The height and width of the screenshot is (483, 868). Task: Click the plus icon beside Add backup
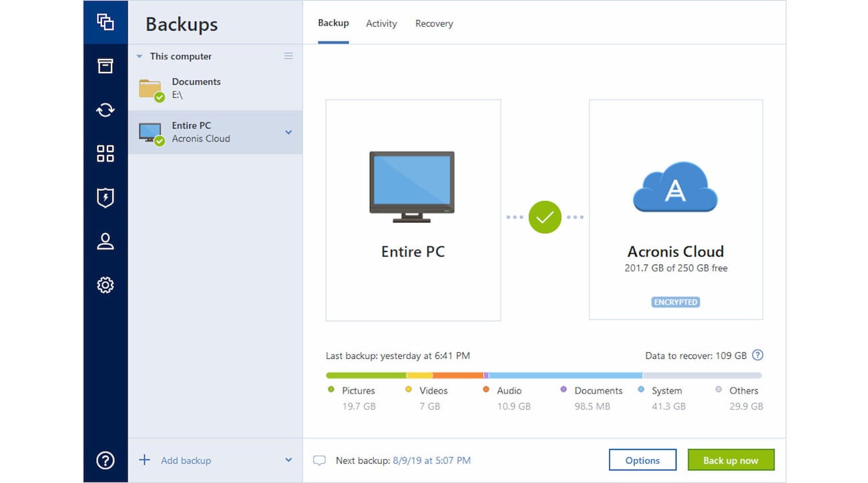click(144, 460)
